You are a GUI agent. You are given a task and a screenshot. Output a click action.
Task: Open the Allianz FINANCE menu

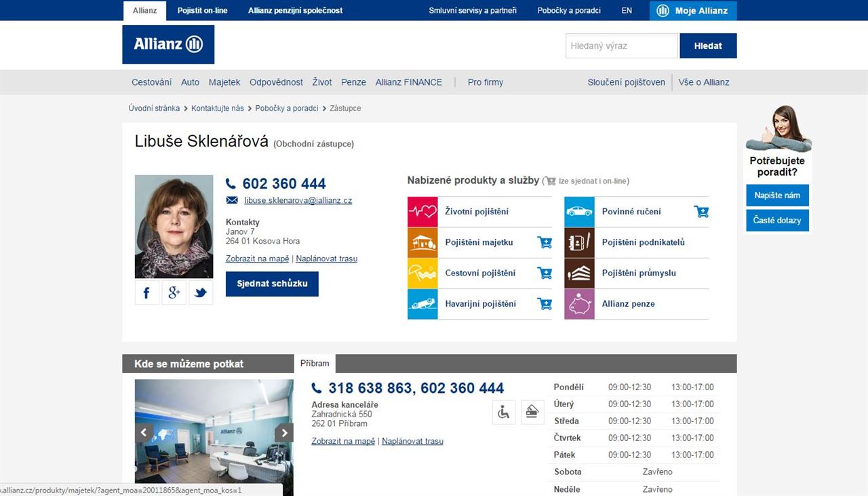[409, 82]
